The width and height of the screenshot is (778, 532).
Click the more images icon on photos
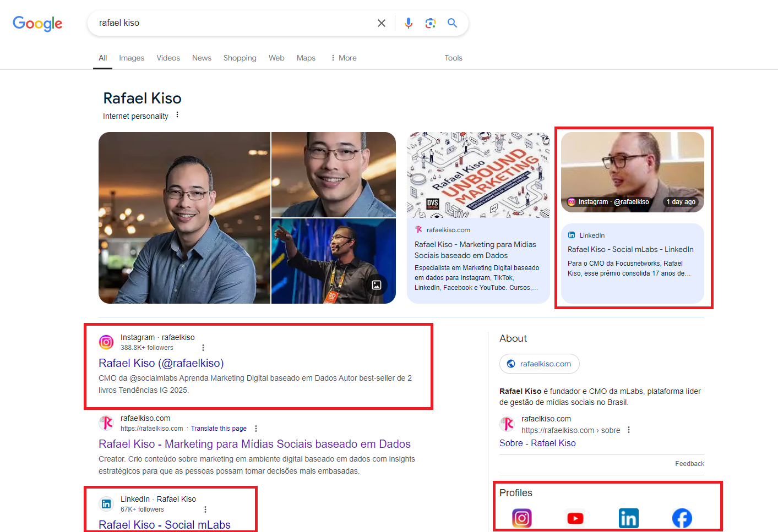377,285
